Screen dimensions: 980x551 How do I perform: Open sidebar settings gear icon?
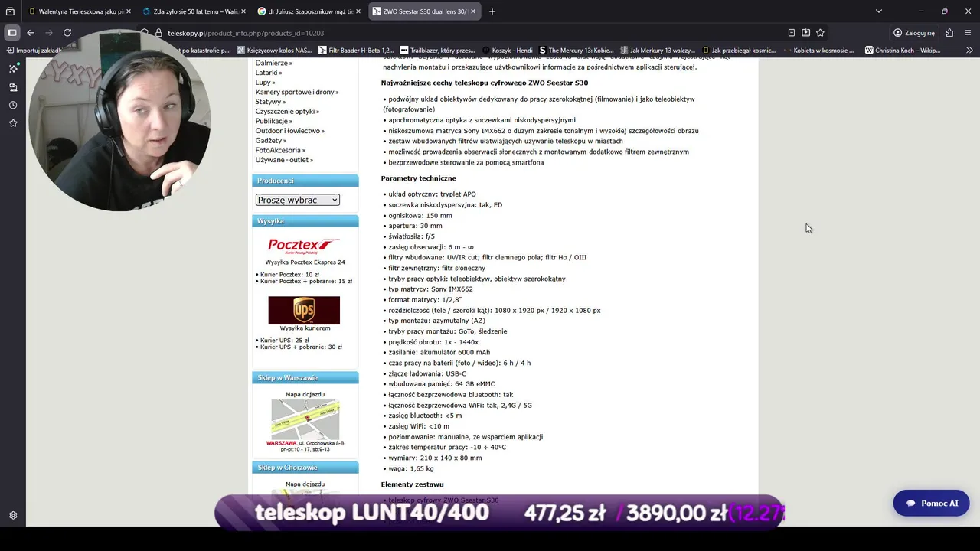pyautogui.click(x=13, y=516)
